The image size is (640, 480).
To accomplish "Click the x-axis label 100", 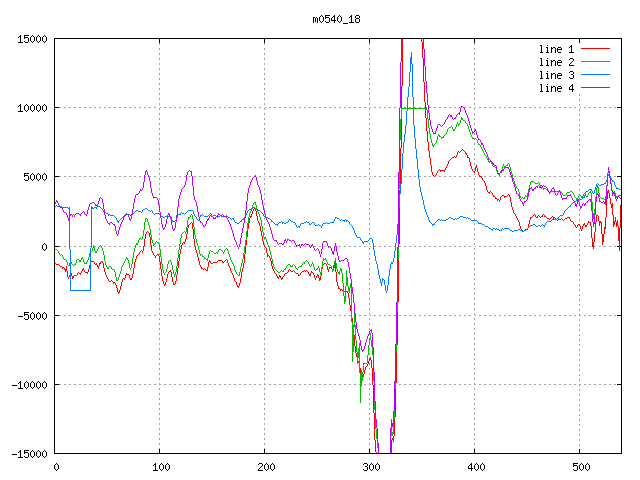I will (x=161, y=467).
